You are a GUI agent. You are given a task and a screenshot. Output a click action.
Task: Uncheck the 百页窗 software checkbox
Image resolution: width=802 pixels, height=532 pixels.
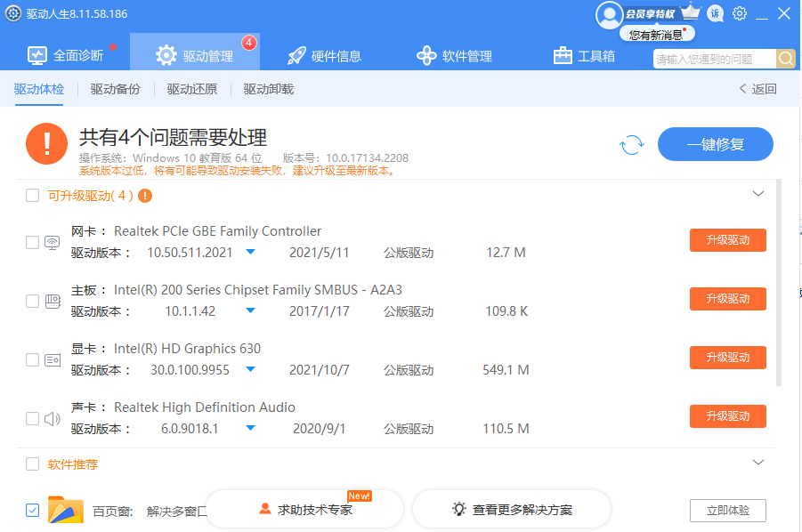33,510
